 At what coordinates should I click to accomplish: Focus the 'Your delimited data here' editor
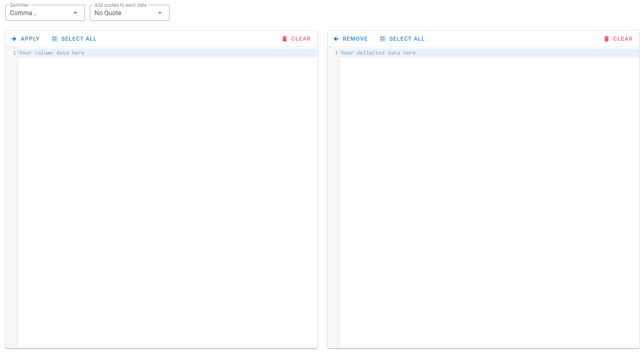[489, 198]
